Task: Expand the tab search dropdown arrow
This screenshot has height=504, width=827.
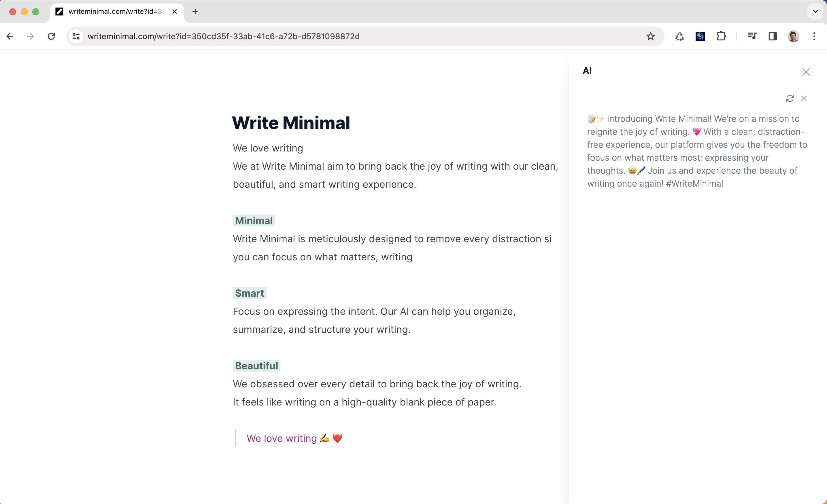Action: pos(815,12)
